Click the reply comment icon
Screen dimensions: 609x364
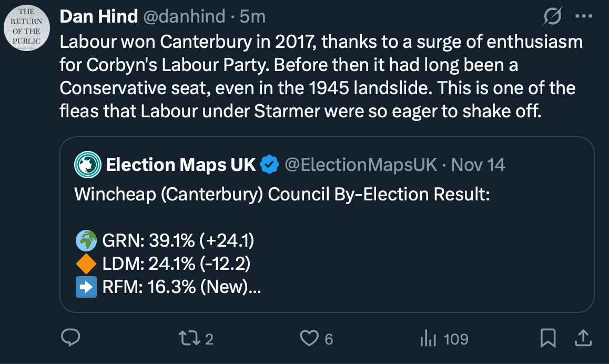(70, 338)
